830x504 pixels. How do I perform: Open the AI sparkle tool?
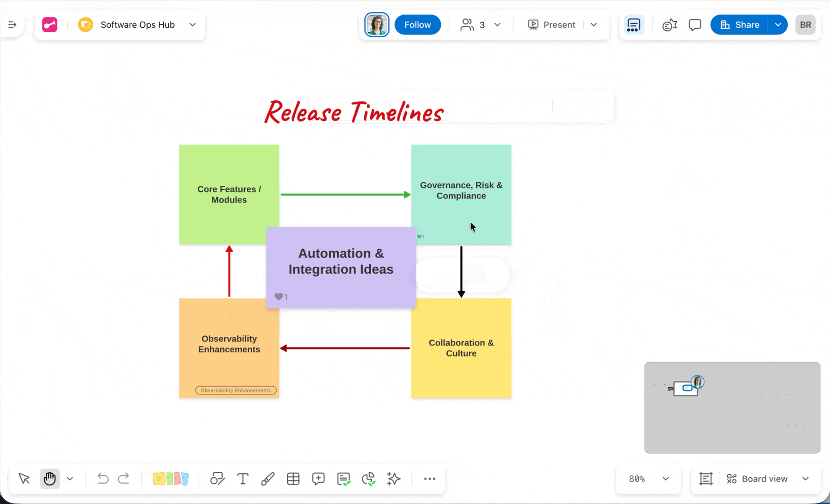click(394, 479)
